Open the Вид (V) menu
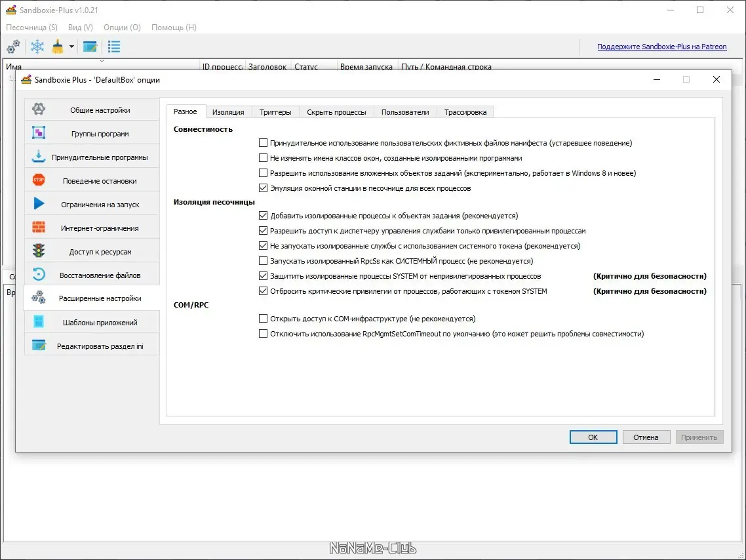This screenshot has width=746, height=560. [81, 28]
